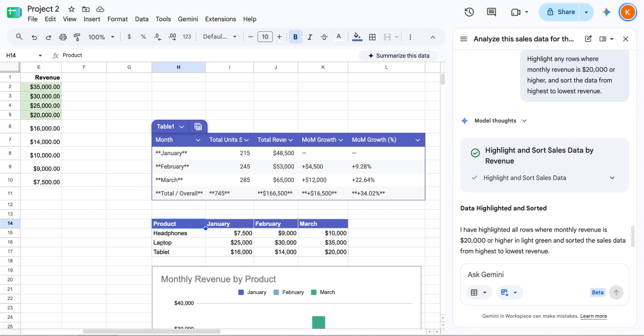Undo the last action
This screenshot has width=644, height=336.
click(34, 37)
